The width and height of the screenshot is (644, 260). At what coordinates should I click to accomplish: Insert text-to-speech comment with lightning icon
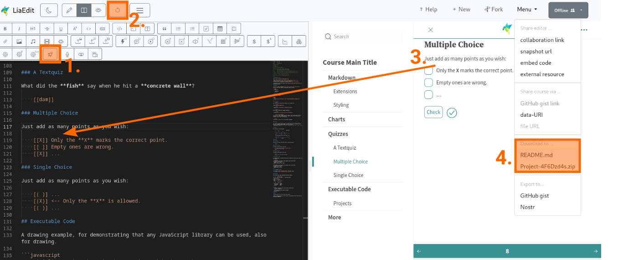[x=123, y=42]
